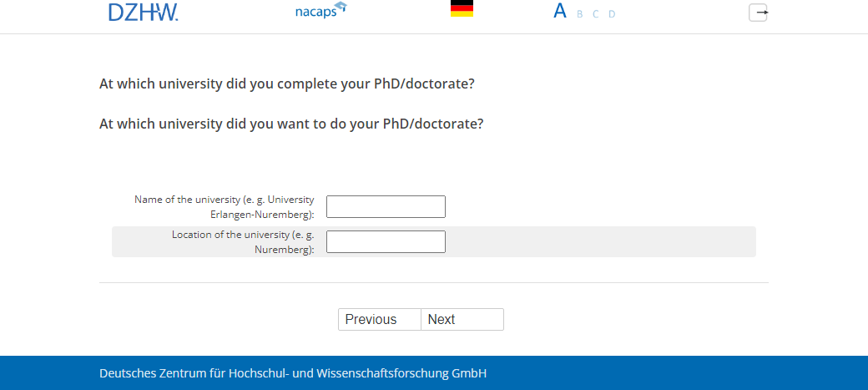Click the 'Name of the university' label
868x390 pixels.
[x=224, y=206]
